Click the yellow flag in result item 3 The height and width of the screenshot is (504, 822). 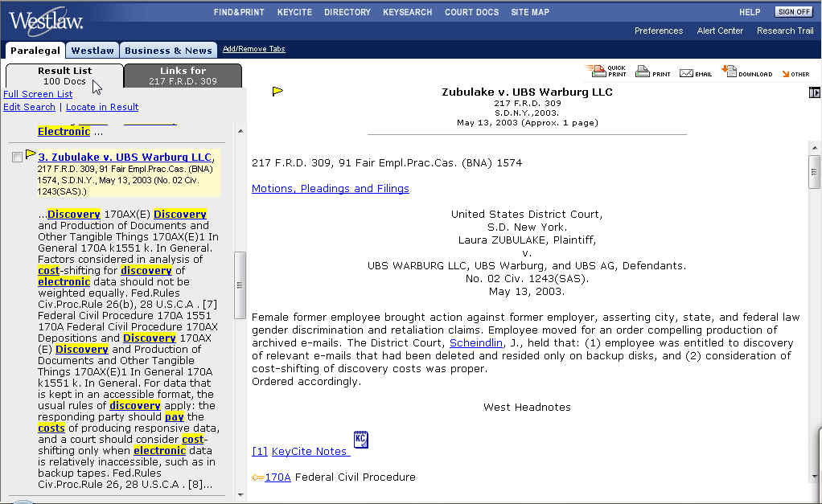click(31, 154)
